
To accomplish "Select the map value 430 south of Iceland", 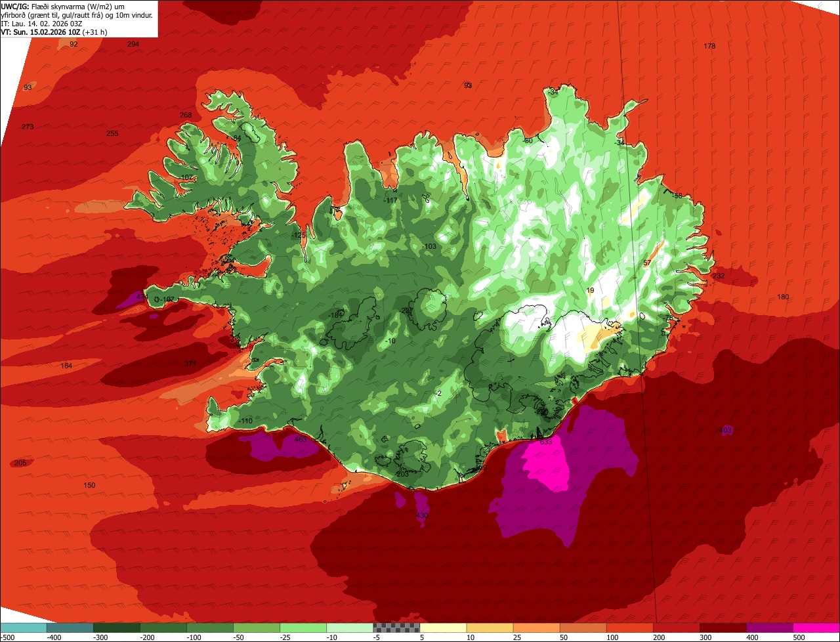I will [422, 516].
